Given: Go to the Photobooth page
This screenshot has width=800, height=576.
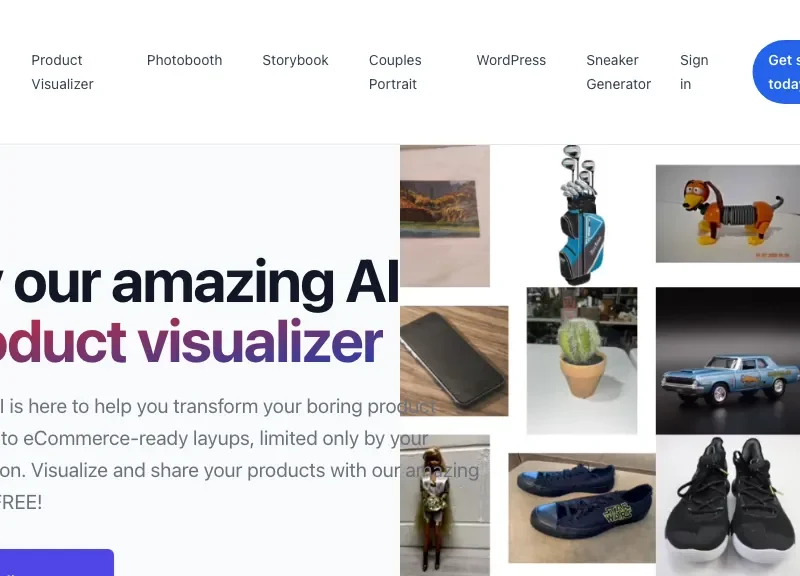Looking at the screenshot, I should (184, 60).
